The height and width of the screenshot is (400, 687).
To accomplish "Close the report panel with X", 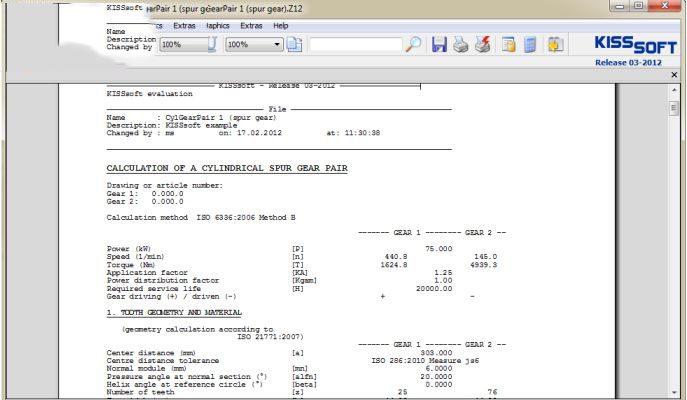I will pos(674,75).
